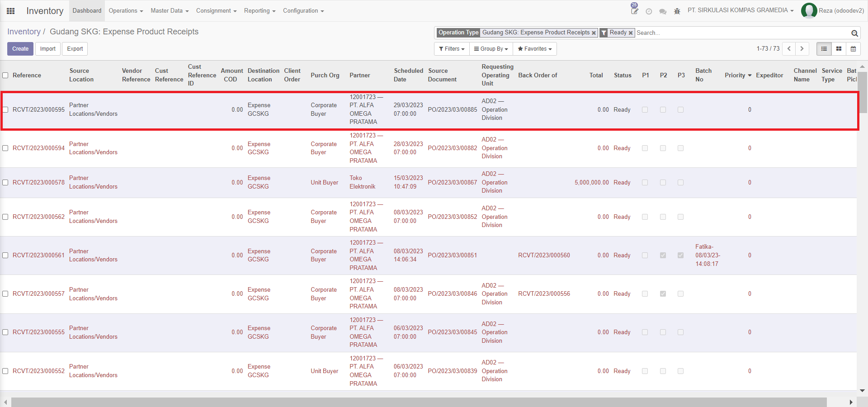Expand the Operations menu

click(x=126, y=11)
